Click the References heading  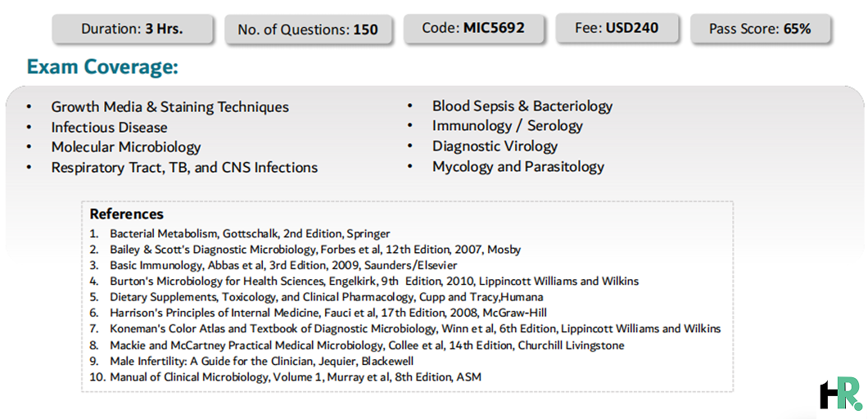127,214
